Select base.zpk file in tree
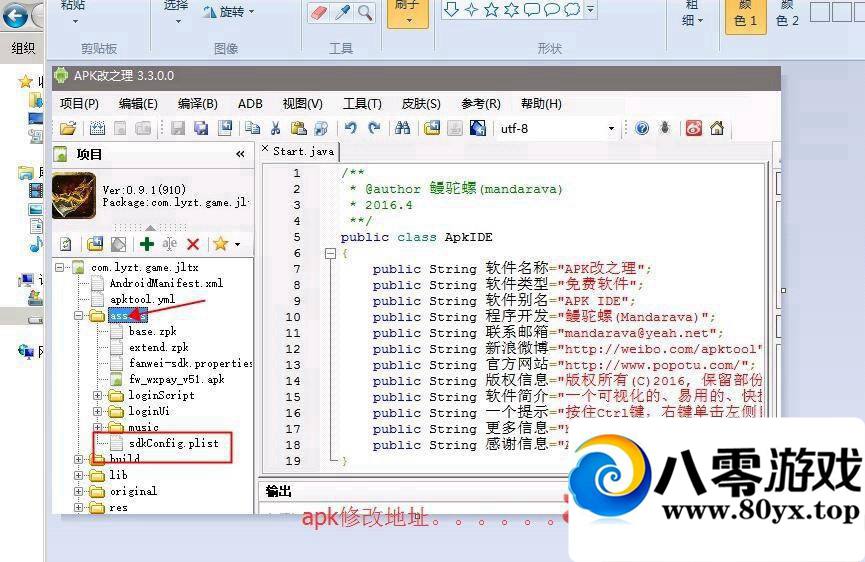This screenshot has width=865, height=562. [152, 331]
